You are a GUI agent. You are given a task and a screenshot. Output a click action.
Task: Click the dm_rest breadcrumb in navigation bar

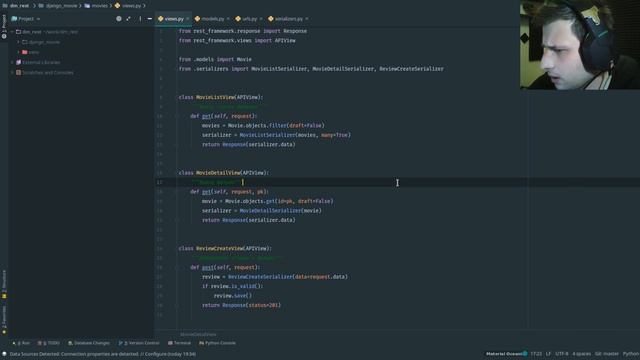pos(16,6)
